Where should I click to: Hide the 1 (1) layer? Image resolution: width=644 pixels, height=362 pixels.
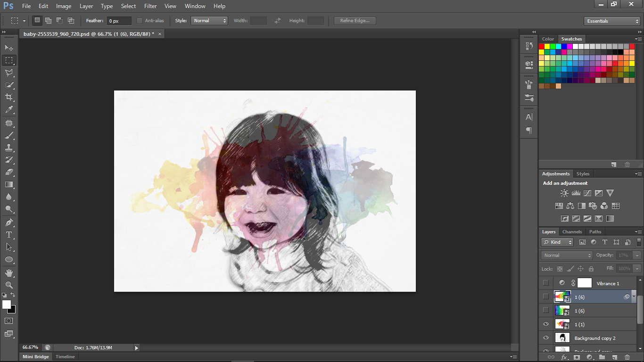(546, 324)
